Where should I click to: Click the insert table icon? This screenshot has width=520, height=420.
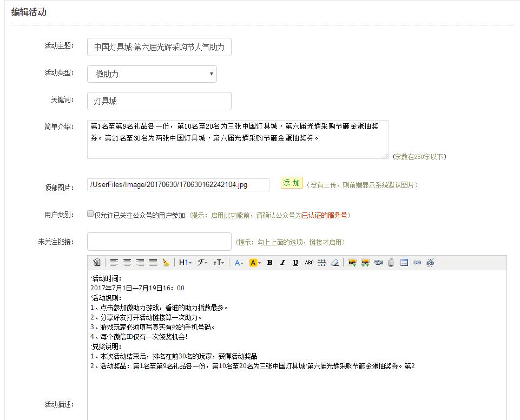[x=404, y=263]
